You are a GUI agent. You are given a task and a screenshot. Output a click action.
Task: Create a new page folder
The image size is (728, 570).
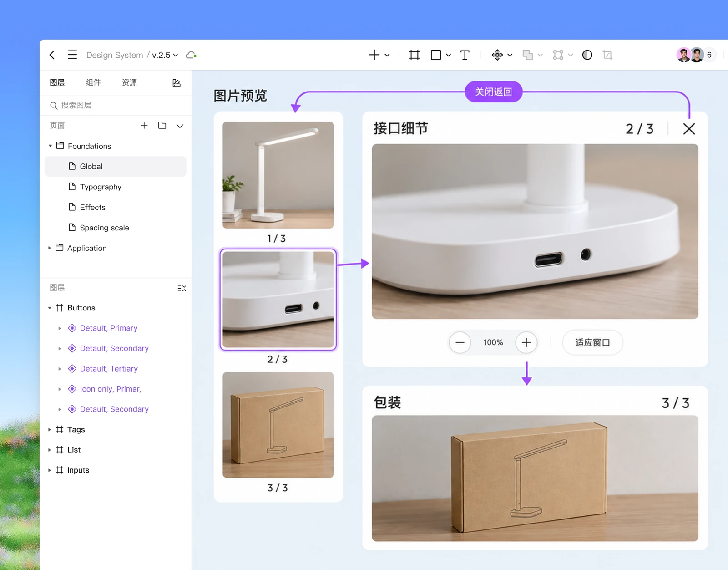coord(162,125)
